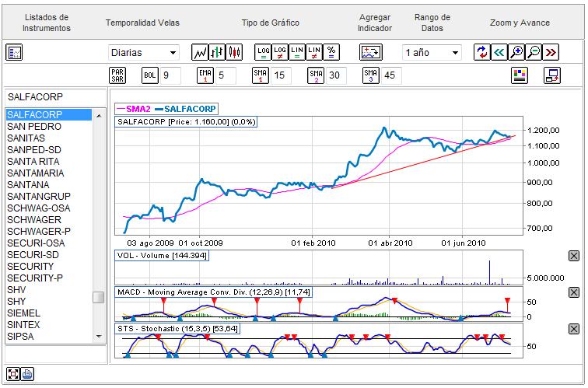Click the green double-left rewind icon
Viewport: 588px width, 388px height.
[499, 52]
